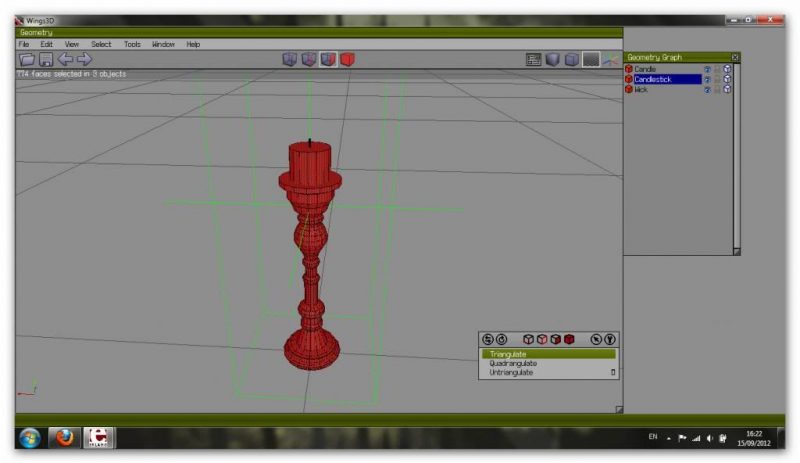Switch to vertex selection mode cube

tap(290, 60)
